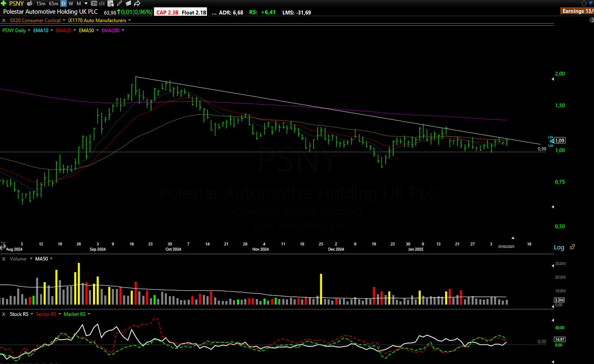Open the calculator grid icon in toolbar
This screenshot has height=364, width=594.
[x=111, y=3]
